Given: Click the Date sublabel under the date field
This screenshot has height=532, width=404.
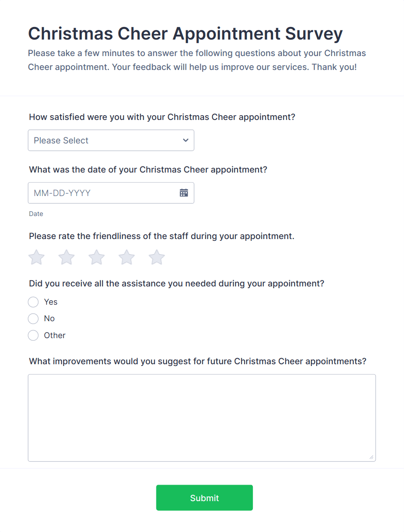Looking at the screenshot, I should point(36,213).
